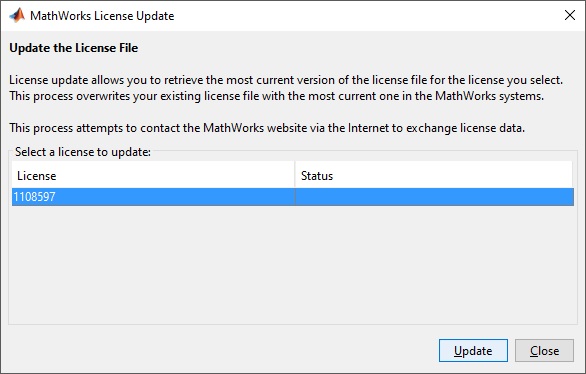Select license 1108597 in the list
Screen dimensions: 586x374
(x=293, y=197)
